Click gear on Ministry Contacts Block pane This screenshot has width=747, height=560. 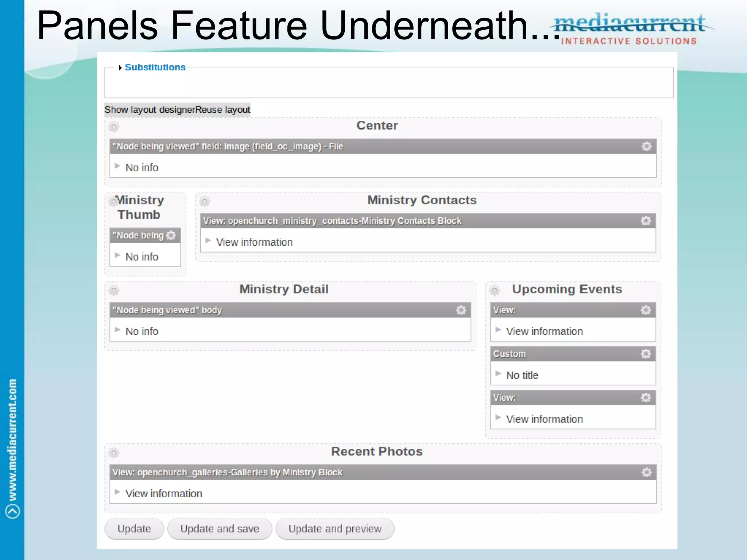[646, 221]
